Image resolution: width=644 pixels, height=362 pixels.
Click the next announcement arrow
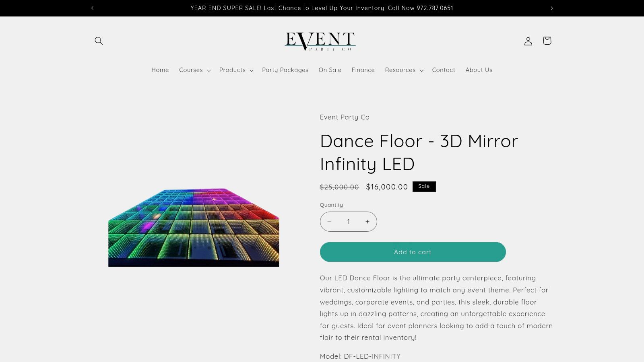pyautogui.click(x=552, y=8)
